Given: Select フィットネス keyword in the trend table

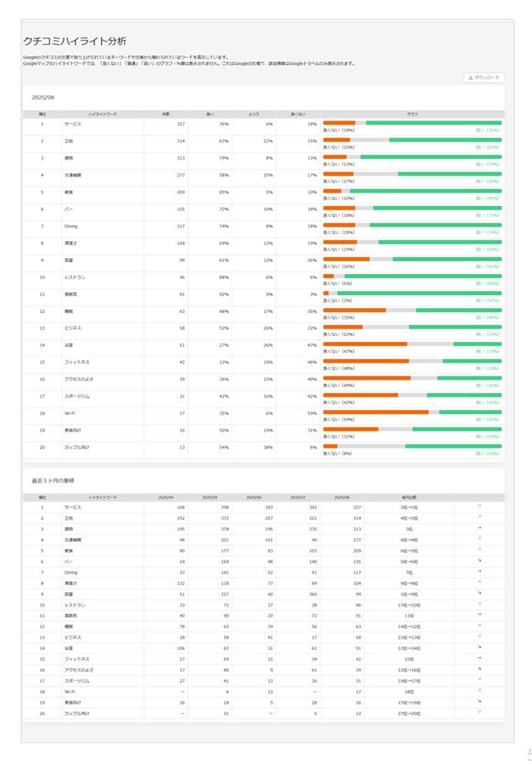Looking at the screenshot, I should pos(76,659).
